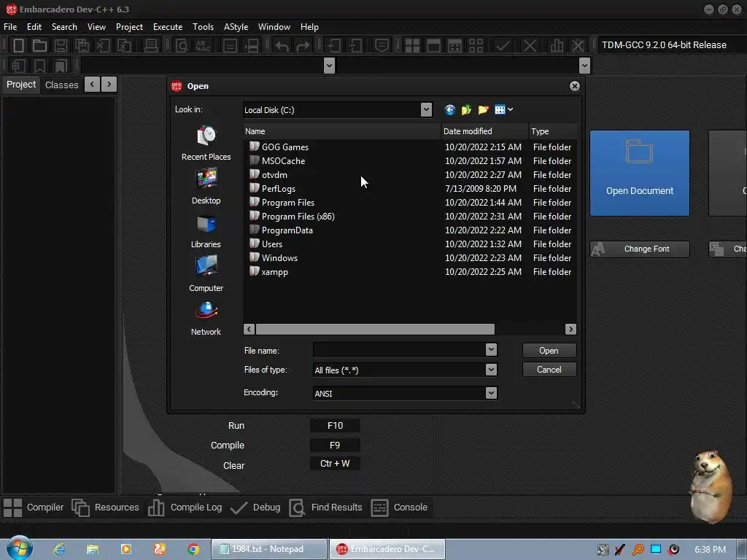Click the Rebuild All toolbar icon
The width and height of the screenshot is (747, 560).
tap(476, 46)
